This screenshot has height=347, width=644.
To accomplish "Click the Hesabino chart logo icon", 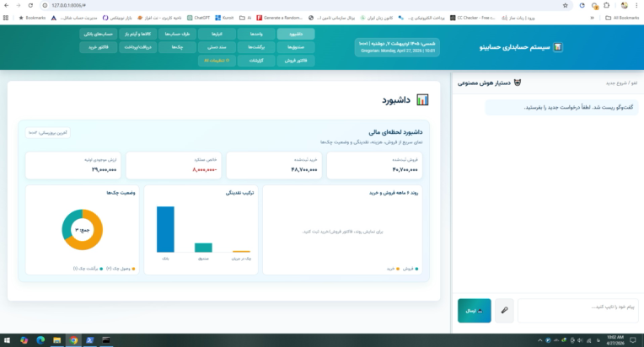I will (558, 47).
